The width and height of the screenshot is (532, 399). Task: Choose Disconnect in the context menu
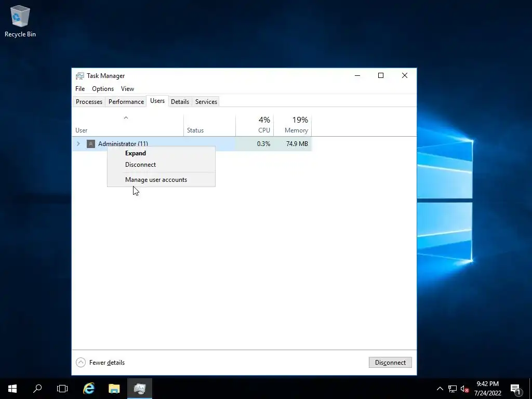[161, 165]
